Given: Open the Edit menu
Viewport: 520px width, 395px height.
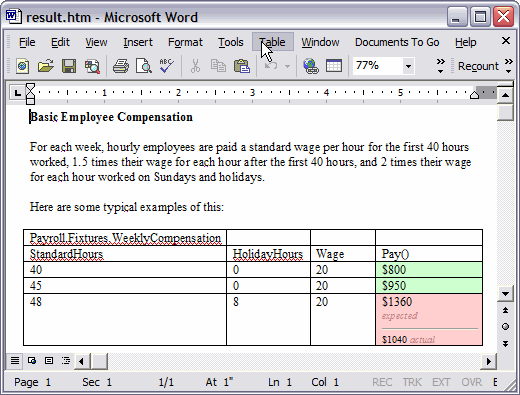Looking at the screenshot, I should (x=60, y=42).
